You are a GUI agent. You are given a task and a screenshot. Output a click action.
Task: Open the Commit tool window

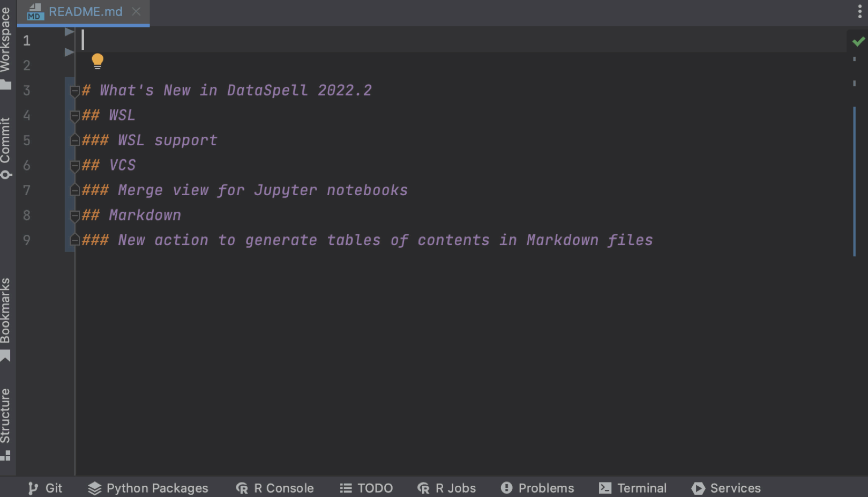pyautogui.click(x=6, y=140)
